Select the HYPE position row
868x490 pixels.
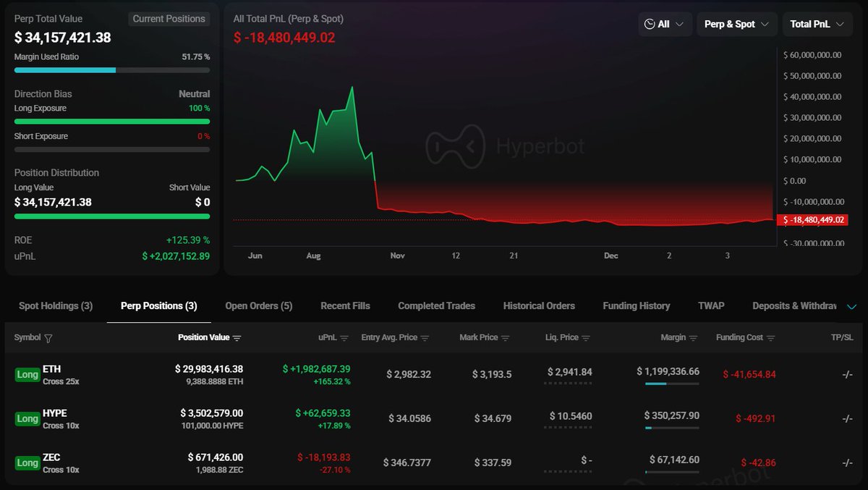pos(434,419)
